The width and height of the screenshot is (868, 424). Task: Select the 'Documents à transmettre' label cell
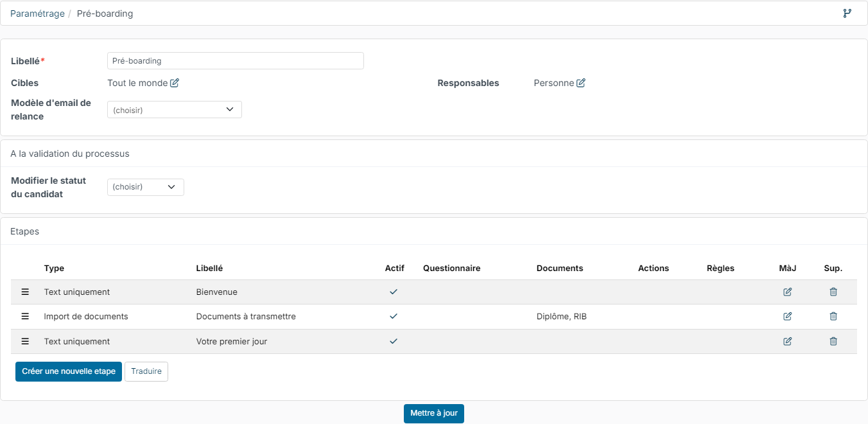[246, 316]
